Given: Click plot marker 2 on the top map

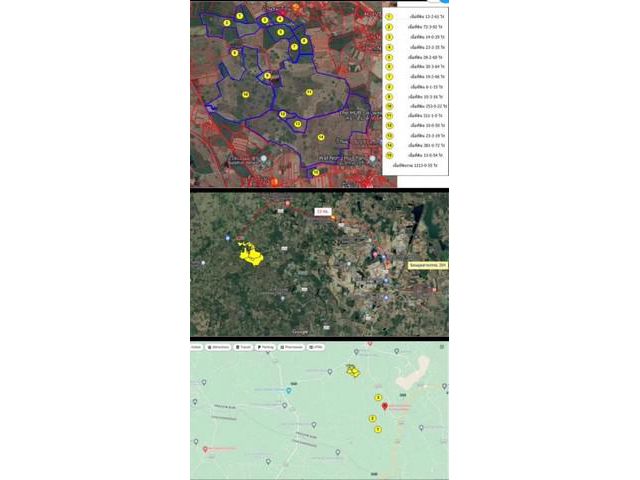Looking at the screenshot, I should click(227, 23).
